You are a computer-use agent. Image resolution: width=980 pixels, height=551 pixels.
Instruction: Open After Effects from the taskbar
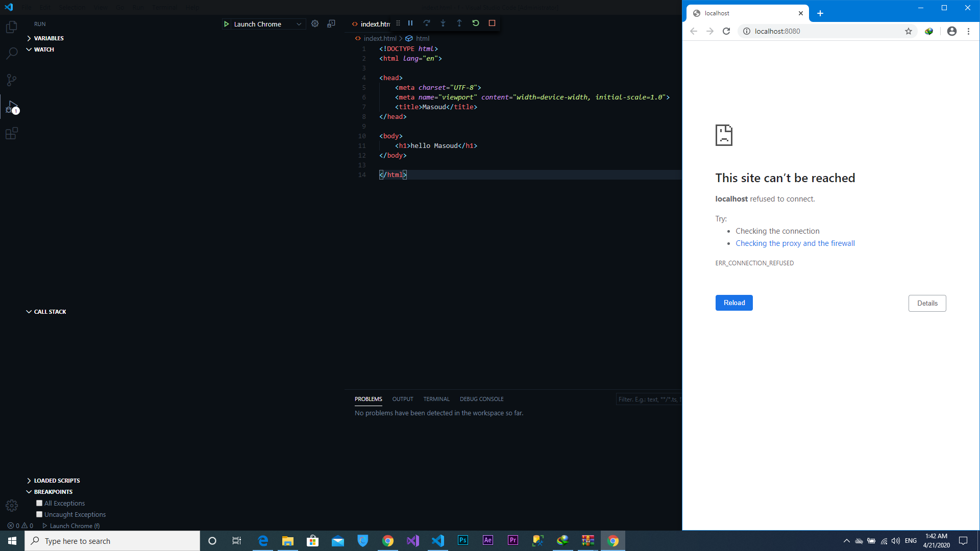pyautogui.click(x=488, y=541)
